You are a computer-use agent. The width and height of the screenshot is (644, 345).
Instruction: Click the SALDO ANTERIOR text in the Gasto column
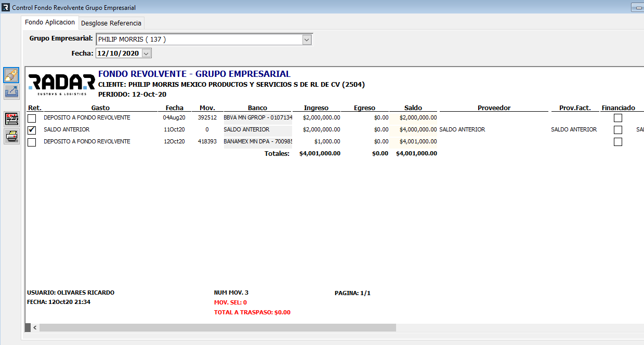coord(67,129)
